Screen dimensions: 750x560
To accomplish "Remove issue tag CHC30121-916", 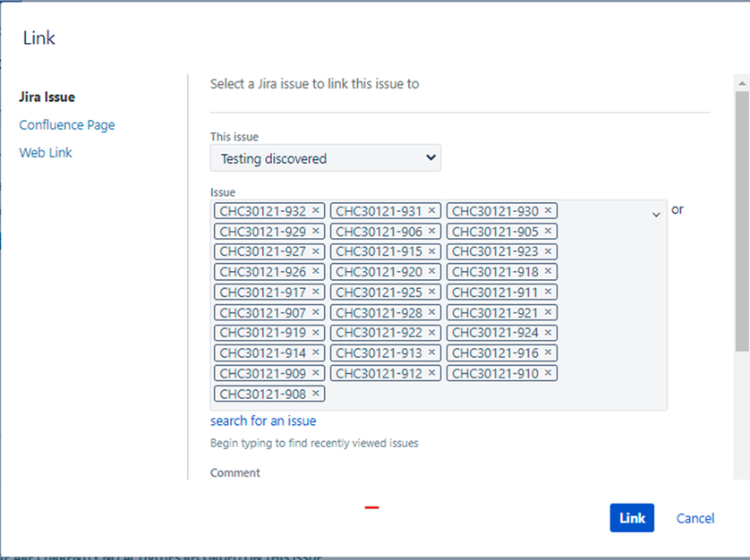I will [x=548, y=352].
